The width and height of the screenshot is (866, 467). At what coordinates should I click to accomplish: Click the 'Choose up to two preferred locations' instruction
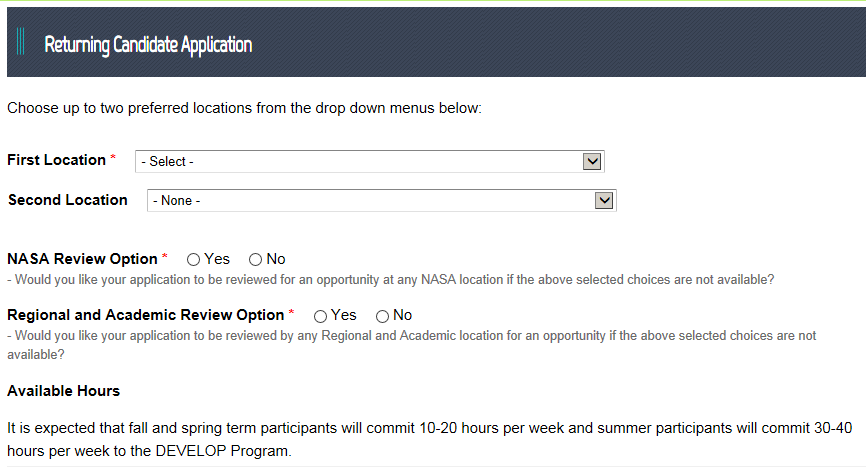[x=244, y=107]
